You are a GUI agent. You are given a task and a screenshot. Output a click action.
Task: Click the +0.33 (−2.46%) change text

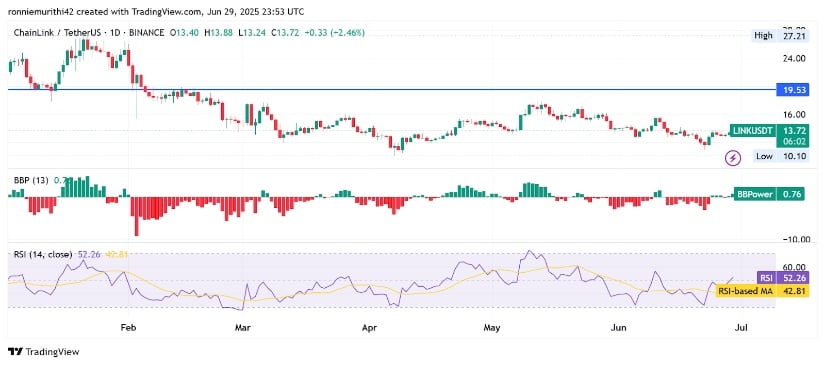pos(335,33)
